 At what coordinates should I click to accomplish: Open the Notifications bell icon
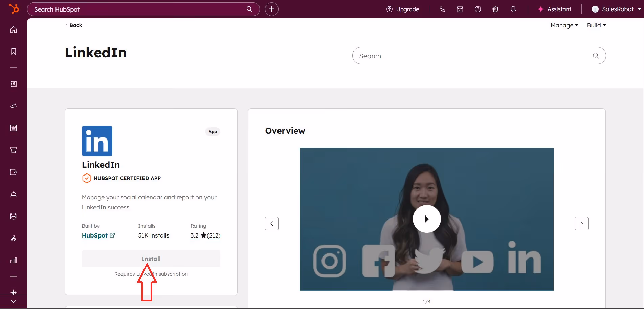pos(513,9)
